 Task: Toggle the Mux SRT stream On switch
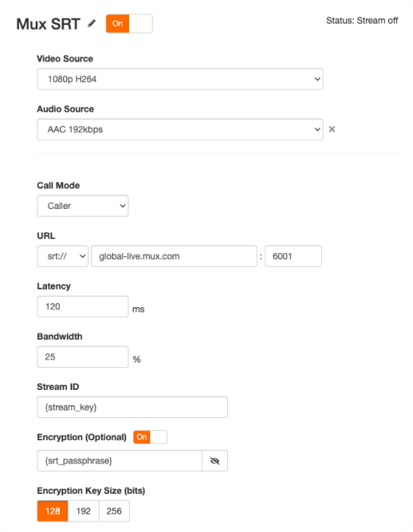tap(129, 24)
